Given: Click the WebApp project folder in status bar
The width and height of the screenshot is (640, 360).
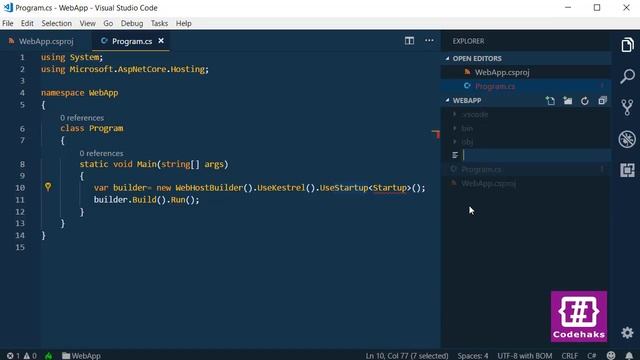Looking at the screenshot, I should pos(81,356).
